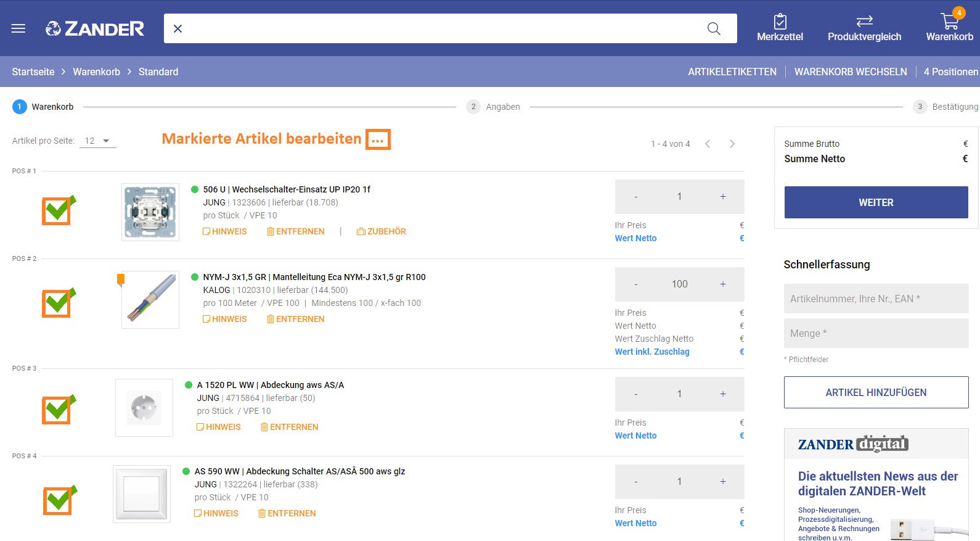
Task: Decrease quantity of Wechselschalter-Einsatz
Action: click(x=636, y=197)
